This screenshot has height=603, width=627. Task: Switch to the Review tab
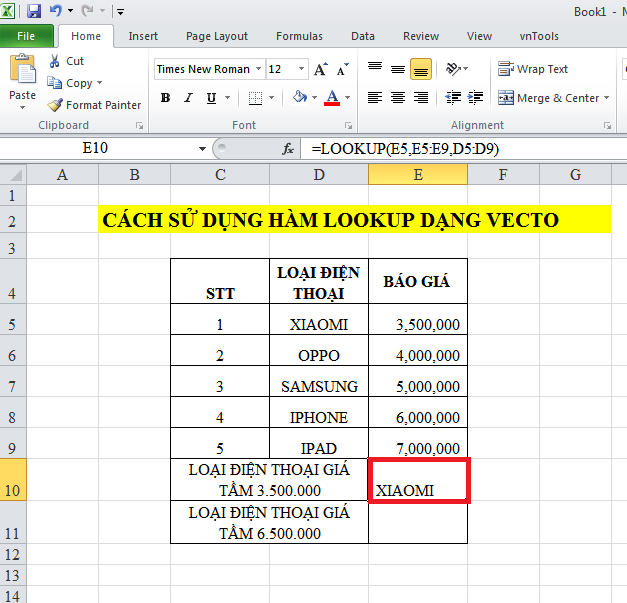click(421, 36)
